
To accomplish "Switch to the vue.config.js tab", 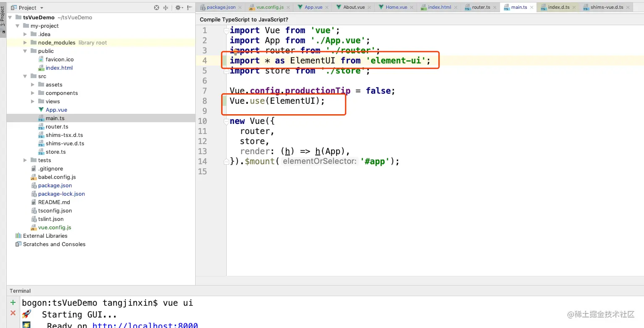I will [x=270, y=7].
